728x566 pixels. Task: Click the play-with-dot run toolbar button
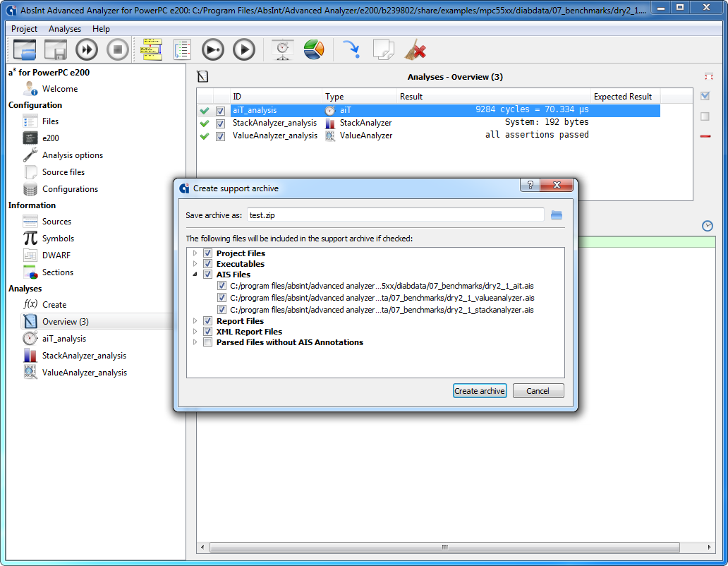pyautogui.click(x=213, y=49)
